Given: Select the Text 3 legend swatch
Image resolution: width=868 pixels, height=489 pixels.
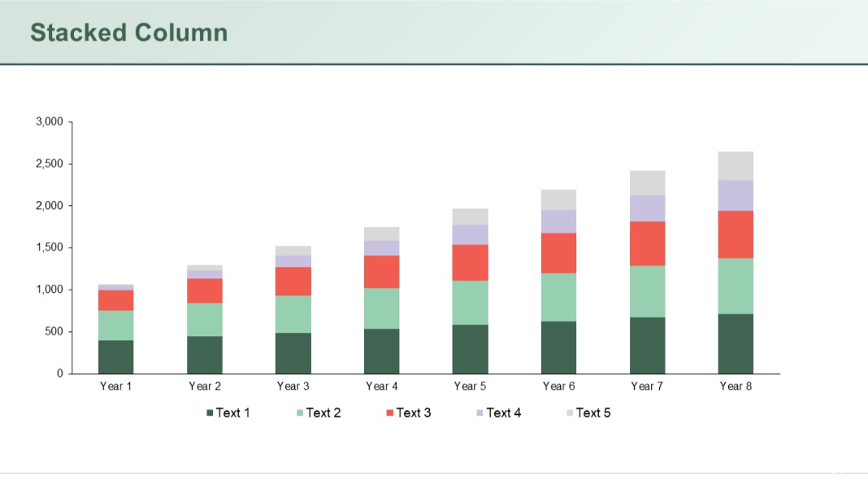Looking at the screenshot, I should click(x=390, y=413).
